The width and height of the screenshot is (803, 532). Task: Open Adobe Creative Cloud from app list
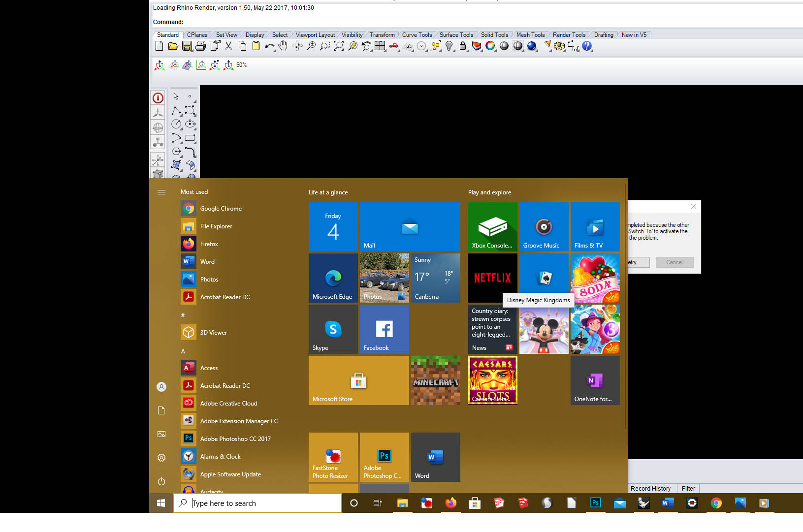(237, 404)
